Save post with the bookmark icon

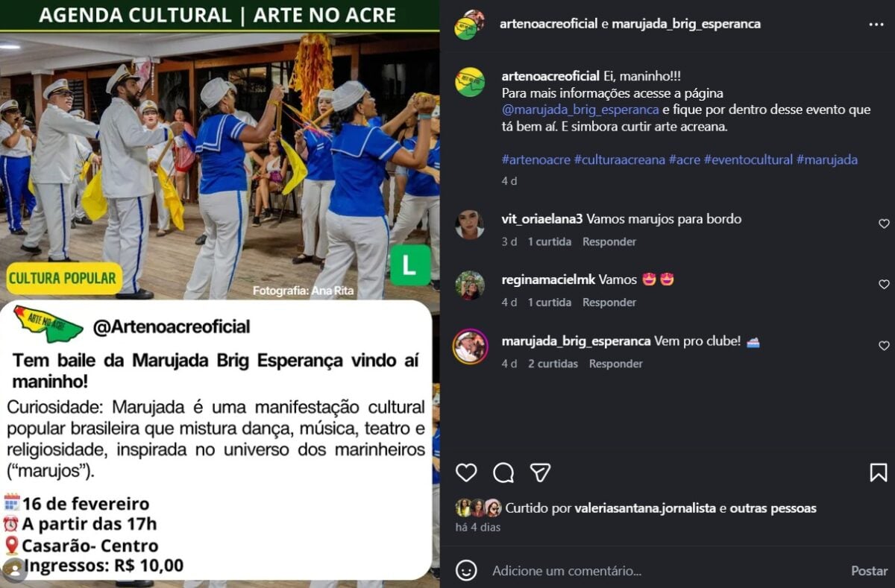point(878,472)
